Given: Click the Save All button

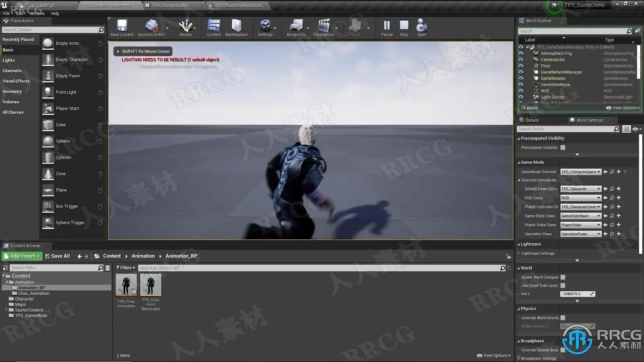Looking at the screenshot, I should click(57, 256).
